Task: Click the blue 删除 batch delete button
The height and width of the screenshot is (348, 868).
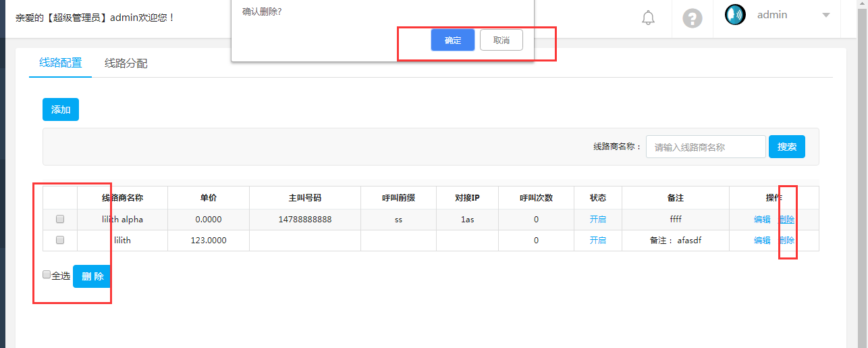Action: [92, 276]
